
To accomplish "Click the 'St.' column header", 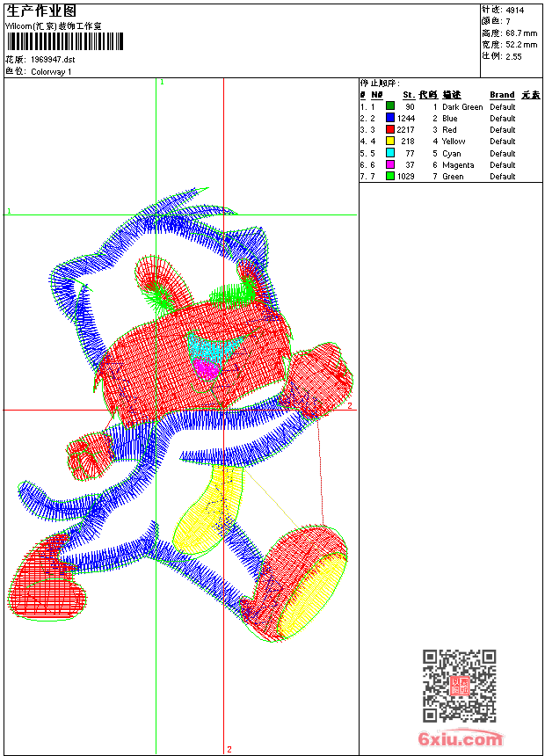I will pyautogui.click(x=409, y=95).
